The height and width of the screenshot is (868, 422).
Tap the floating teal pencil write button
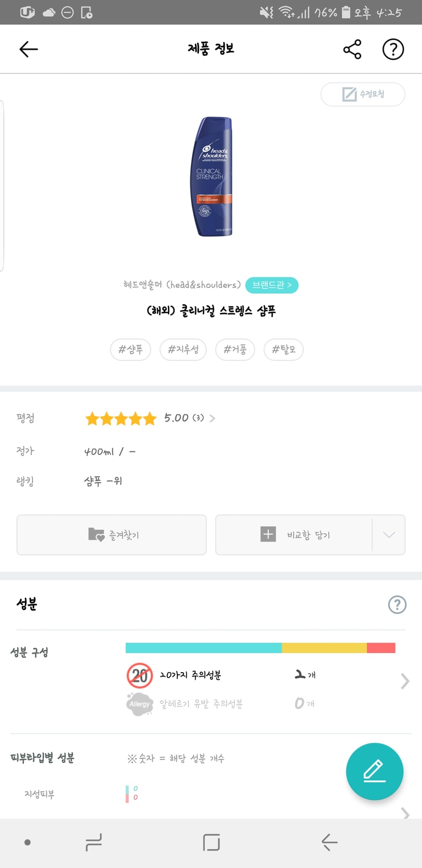click(375, 771)
